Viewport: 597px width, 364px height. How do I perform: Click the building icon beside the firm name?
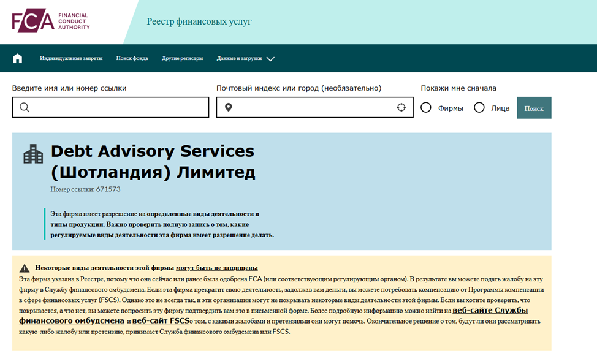[x=33, y=154]
